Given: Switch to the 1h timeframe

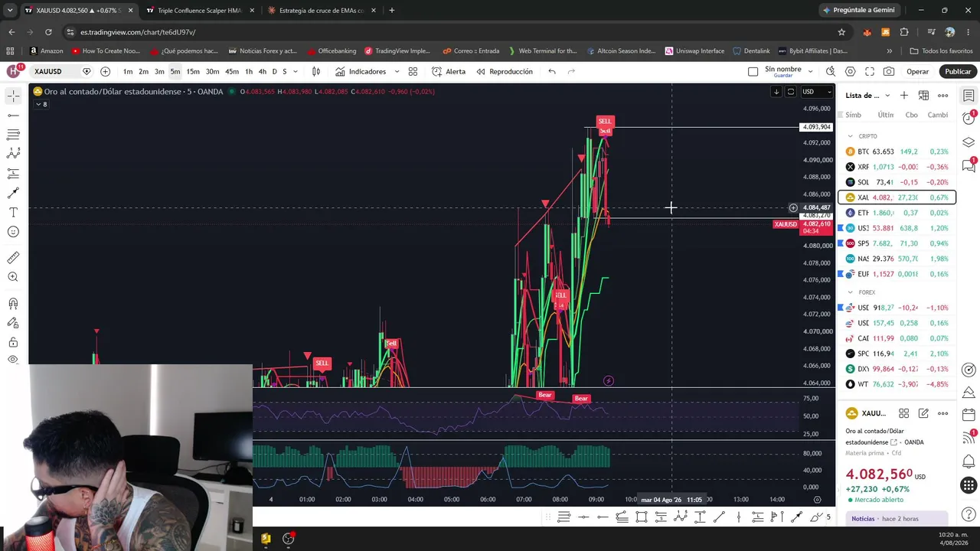Looking at the screenshot, I should pyautogui.click(x=249, y=71).
